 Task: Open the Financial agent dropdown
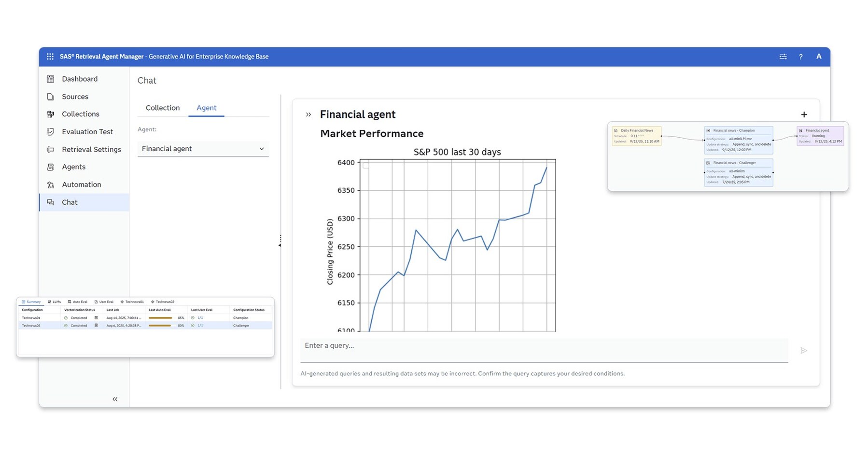pyautogui.click(x=203, y=149)
